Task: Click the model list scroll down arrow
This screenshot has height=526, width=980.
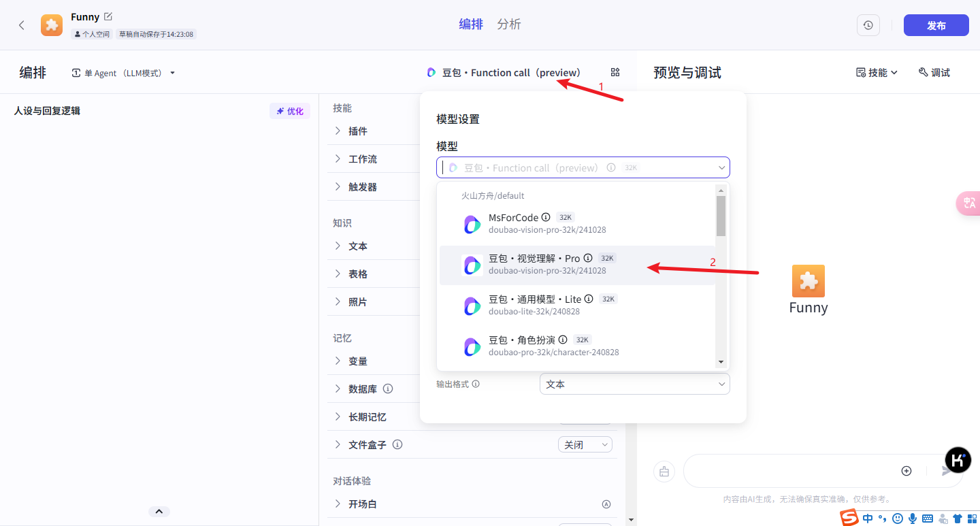Action: coord(721,362)
